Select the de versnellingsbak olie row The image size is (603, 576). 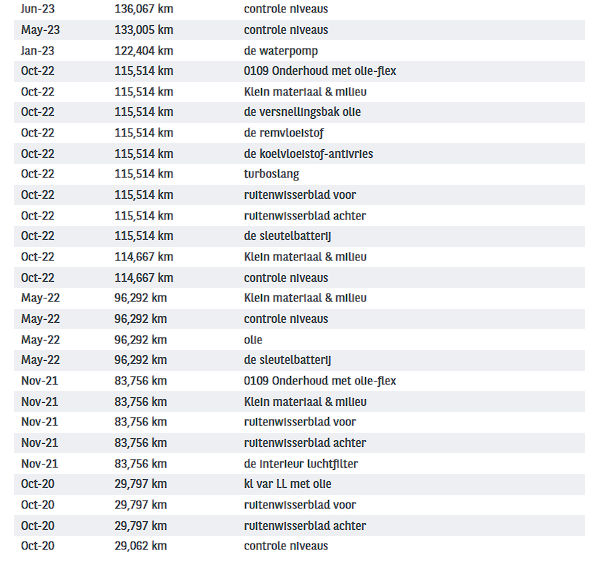pyautogui.click(x=300, y=112)
